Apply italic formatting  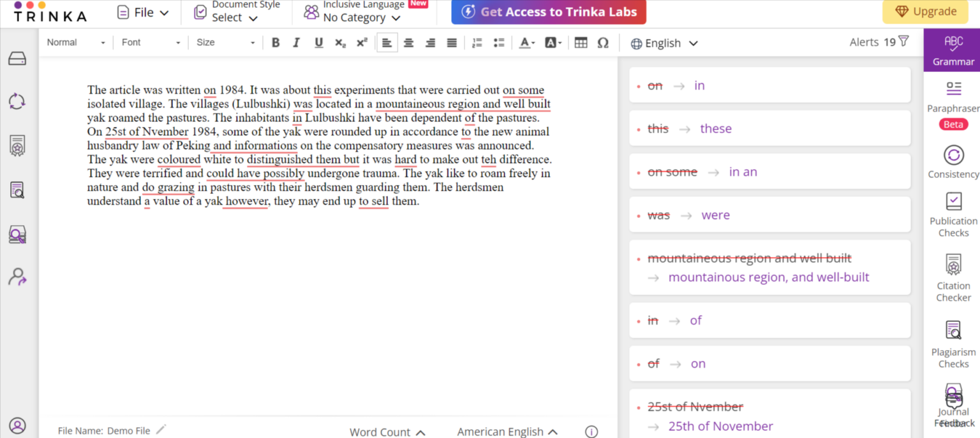[x=296, y=43]
